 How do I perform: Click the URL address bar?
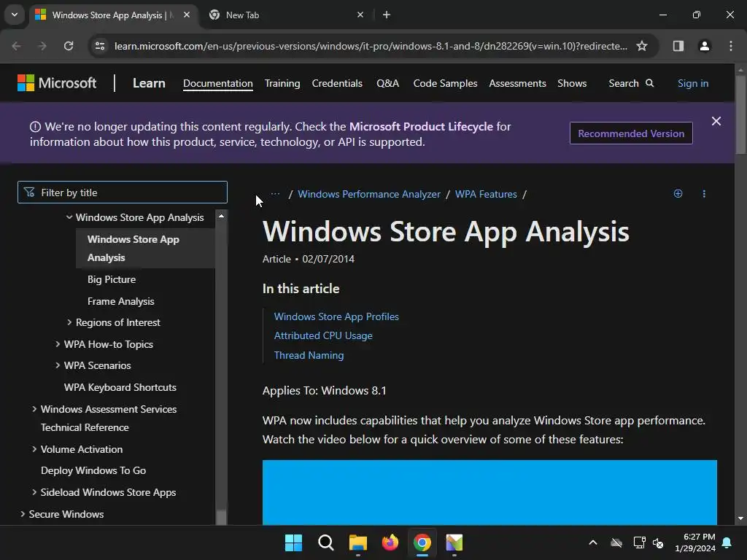click(x=371, y=46)
